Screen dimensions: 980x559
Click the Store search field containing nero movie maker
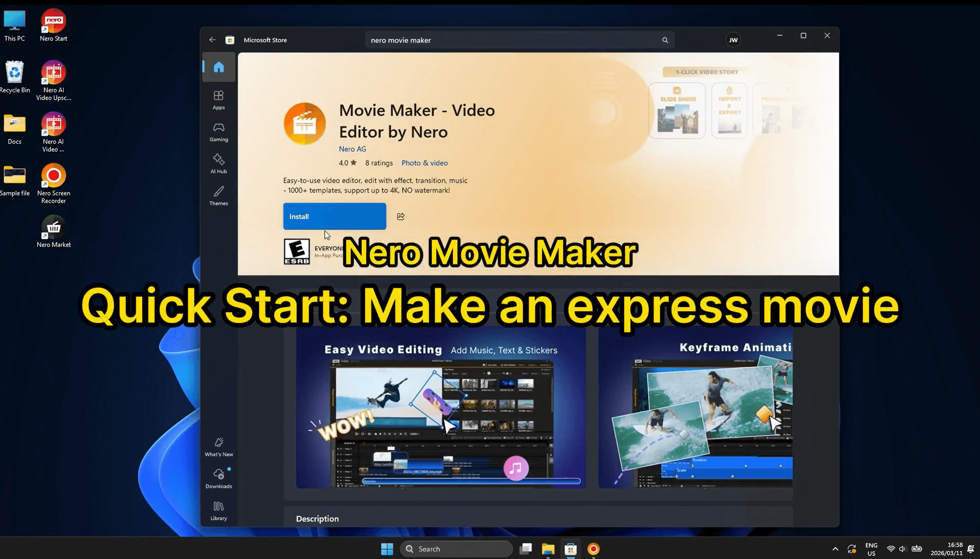pyautogui.click(x=511, y=40)
